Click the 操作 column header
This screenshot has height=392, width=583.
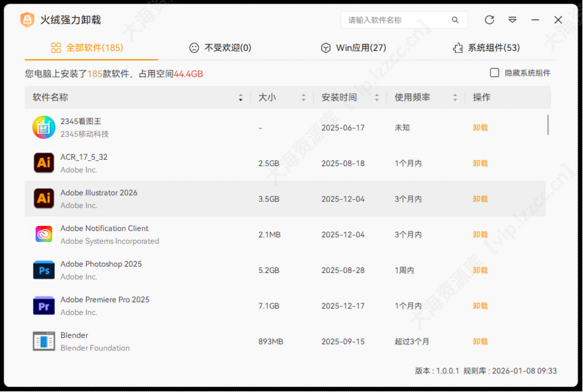pyautogui.click(x=482, y=97)
